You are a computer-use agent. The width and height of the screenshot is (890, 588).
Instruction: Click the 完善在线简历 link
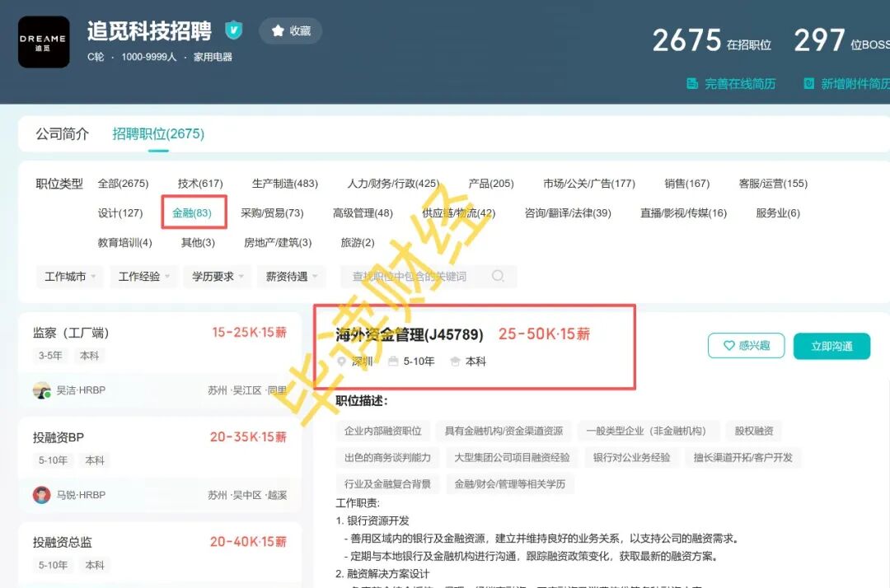pyautogui.click(x=731, y=84)
